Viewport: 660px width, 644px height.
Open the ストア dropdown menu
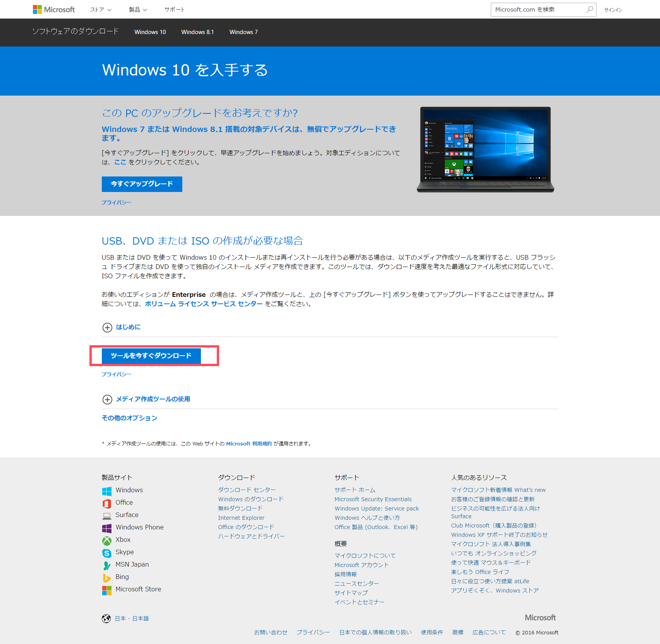(101, 10)
